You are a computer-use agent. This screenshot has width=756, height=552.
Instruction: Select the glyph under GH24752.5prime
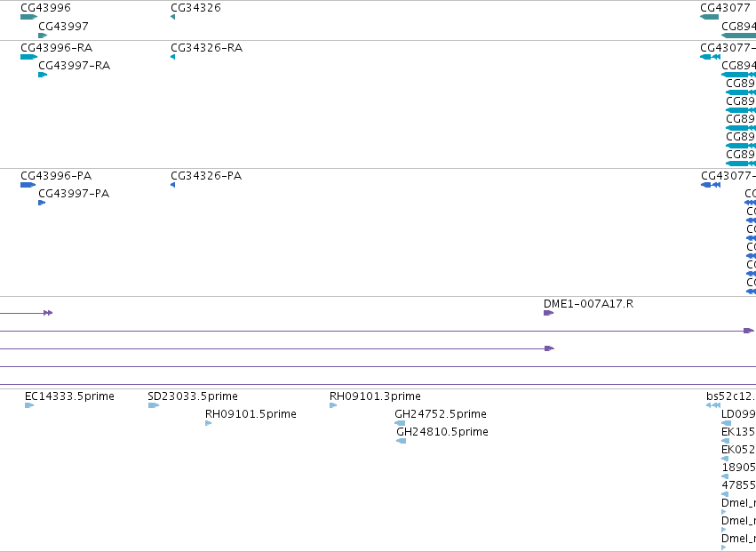(400, 423)
